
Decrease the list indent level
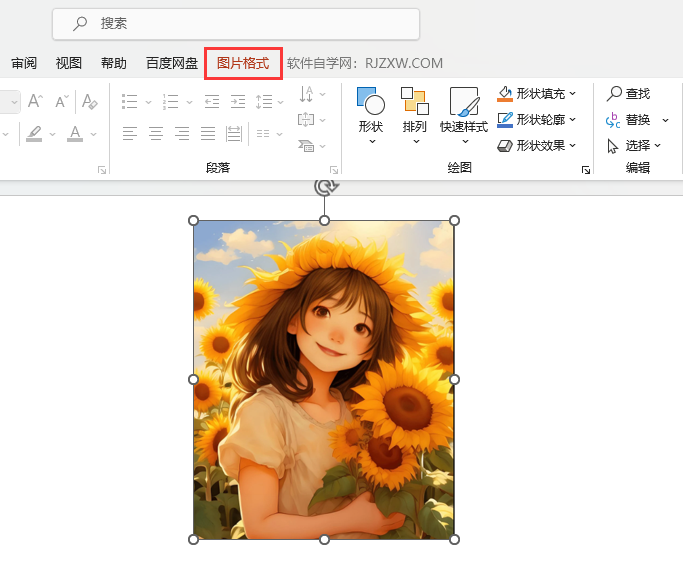point(212,101)
